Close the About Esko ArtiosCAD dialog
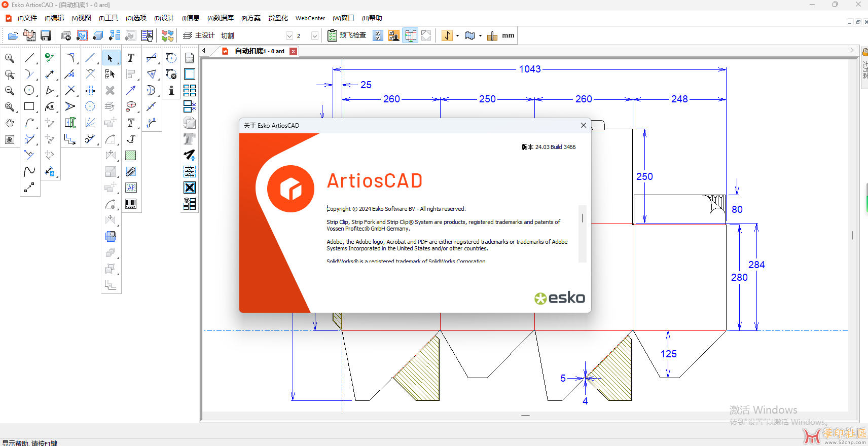Screen dimensions: 868x446 (584, 125)
